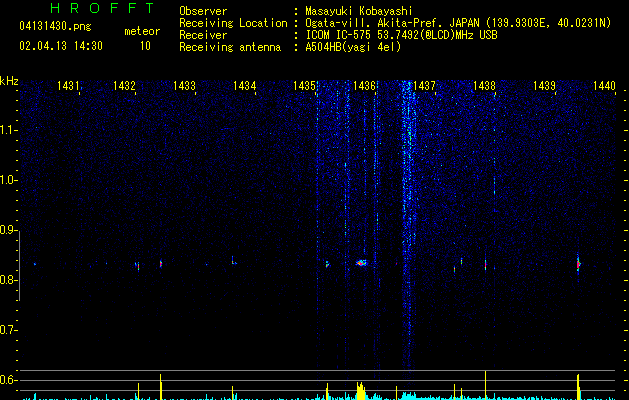Click the Ogata-vill. Akita-Pref. JAPAN location text
The width and height of the screenshot is (629, 400).
(x=458, y=23)
